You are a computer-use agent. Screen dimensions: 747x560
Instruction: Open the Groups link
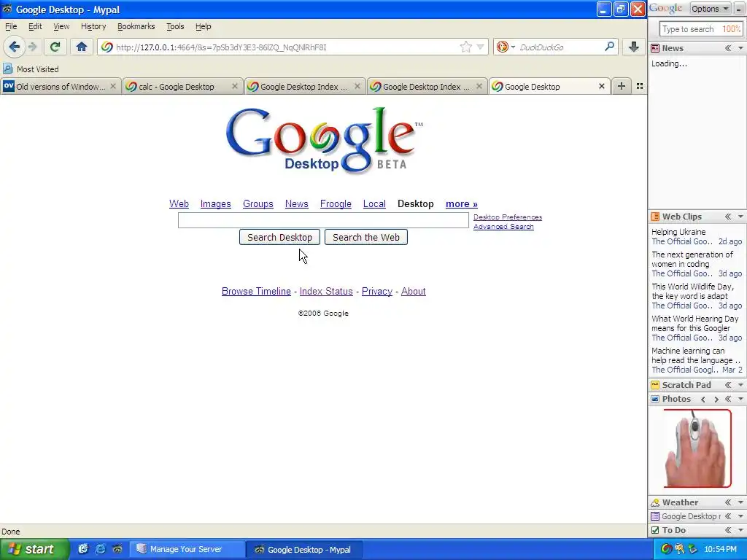pyautogui.click(x=258, y=204)
